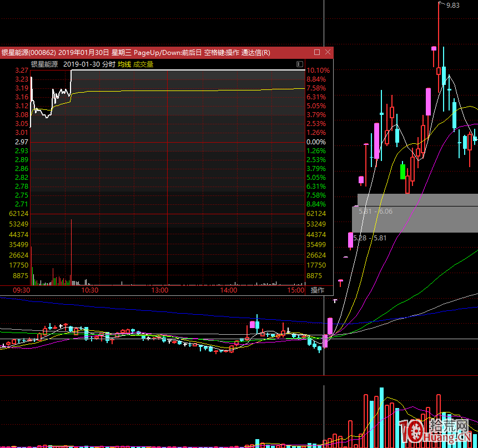Select the 成交量 legend label
The width and height of the screenshot is (478, 448).
click(143, 64)
